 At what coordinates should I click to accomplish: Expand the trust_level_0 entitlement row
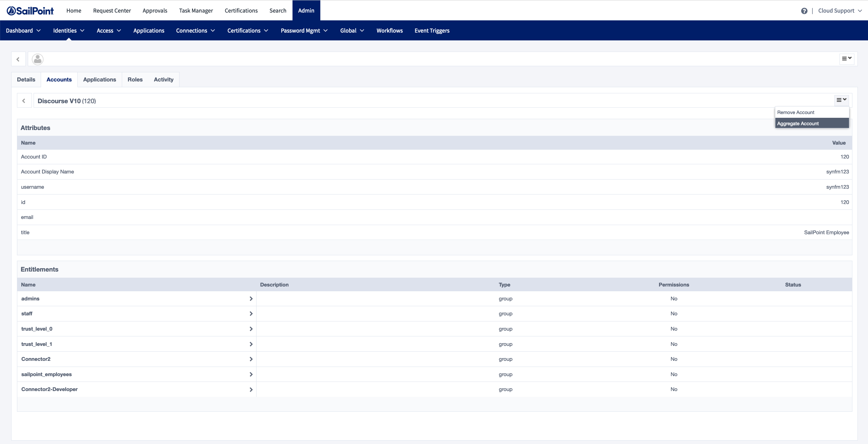[251, 329]
